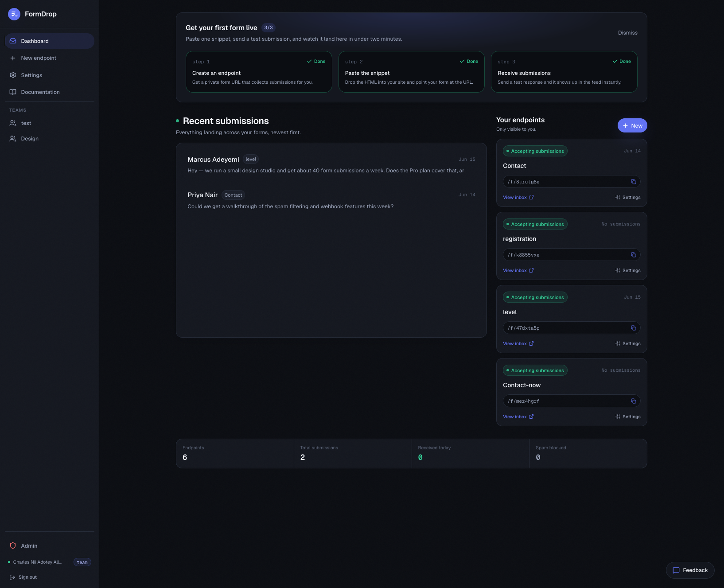The image size is (724, 588).
Task: Open Marcus Adeyemi's submission
Action: pos(331,165)
